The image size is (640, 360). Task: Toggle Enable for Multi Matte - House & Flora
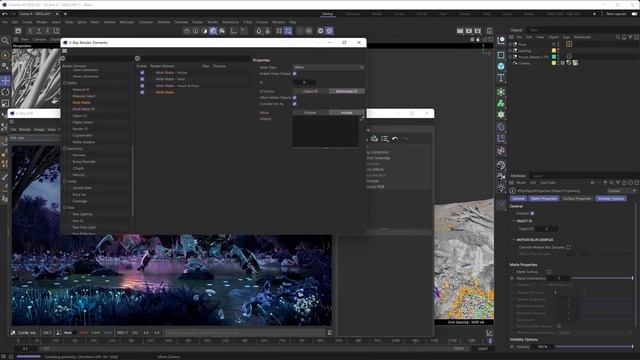click(x=142, y=86)
